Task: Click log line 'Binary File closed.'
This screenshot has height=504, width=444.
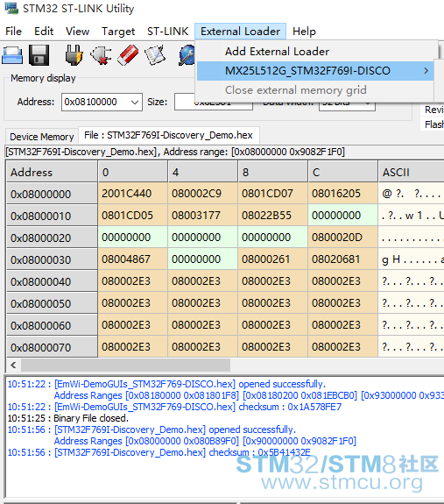Action: tap(91, 418)
